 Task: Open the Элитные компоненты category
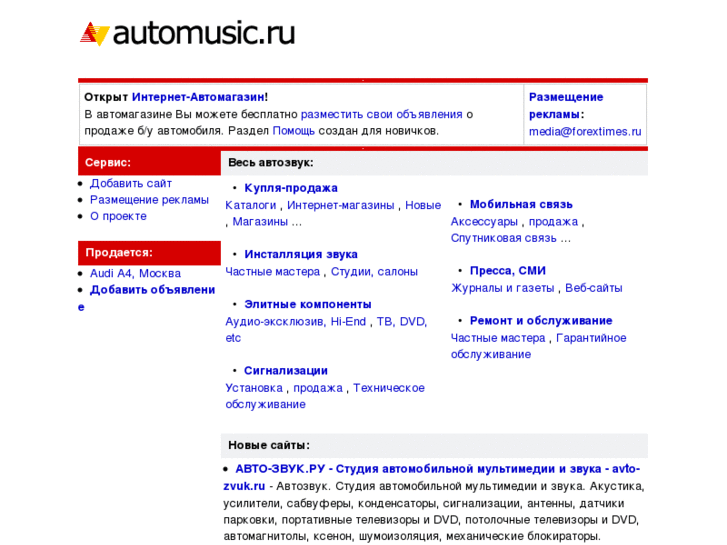[308, 304]
